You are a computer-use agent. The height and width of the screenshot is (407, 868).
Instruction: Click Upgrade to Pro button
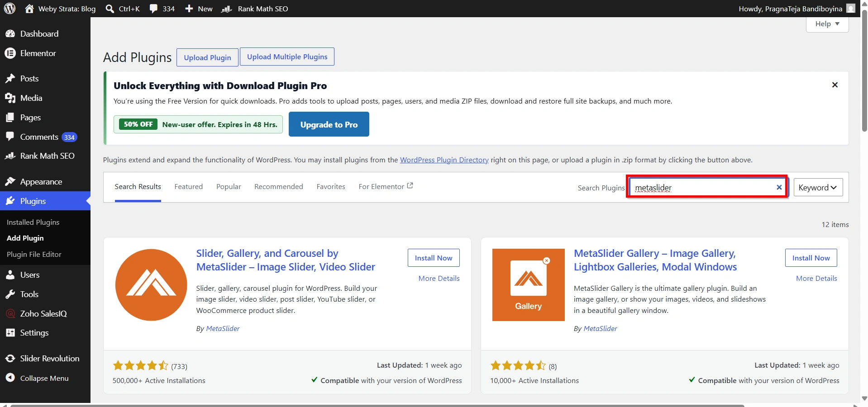click(329, 124)
